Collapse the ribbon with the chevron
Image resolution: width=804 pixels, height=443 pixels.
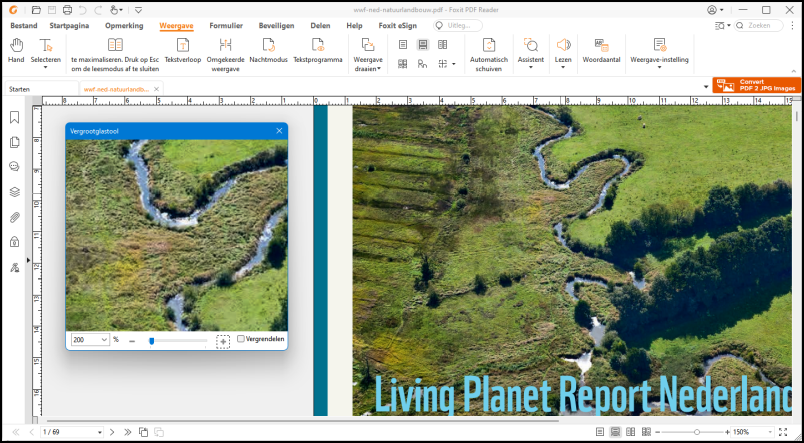(794, 71)
